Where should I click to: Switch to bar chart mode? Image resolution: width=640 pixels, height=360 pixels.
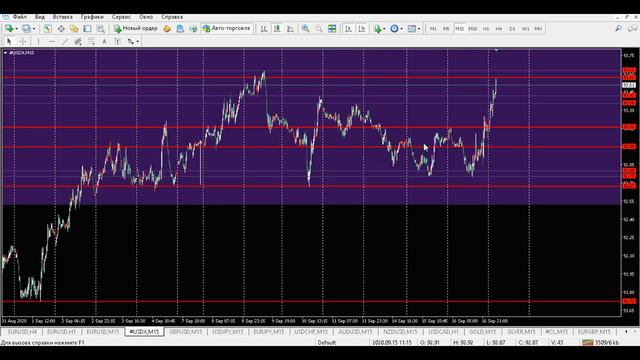[264, 29]
